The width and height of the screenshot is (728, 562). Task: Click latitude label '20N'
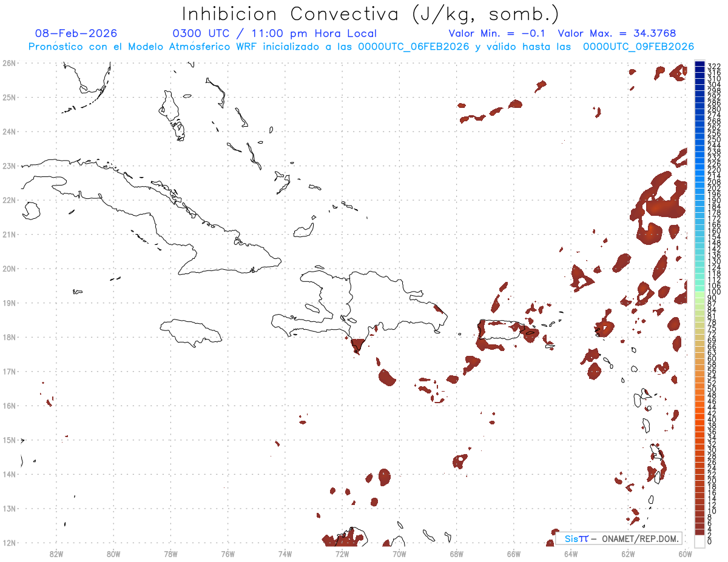click(x=9, y=269)
